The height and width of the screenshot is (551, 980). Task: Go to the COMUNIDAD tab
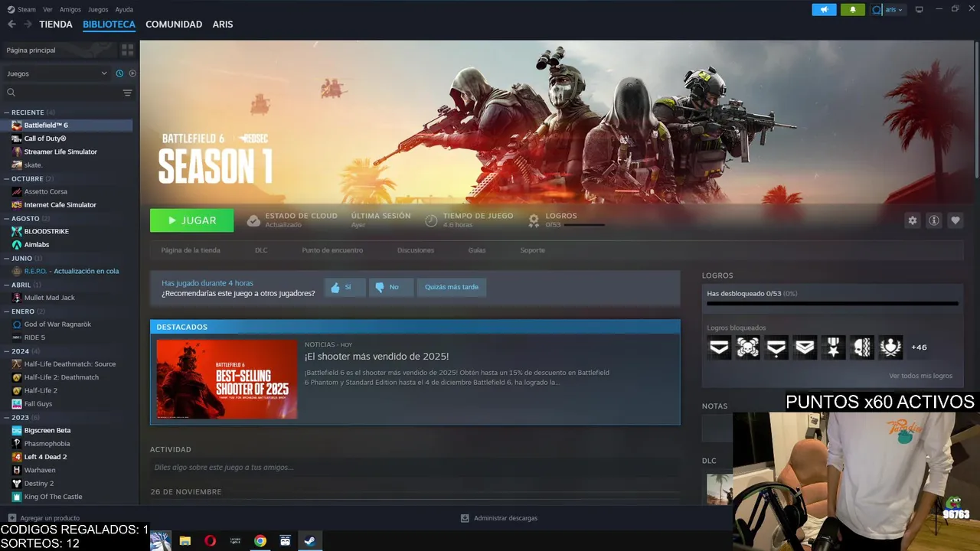pos(174,24)
